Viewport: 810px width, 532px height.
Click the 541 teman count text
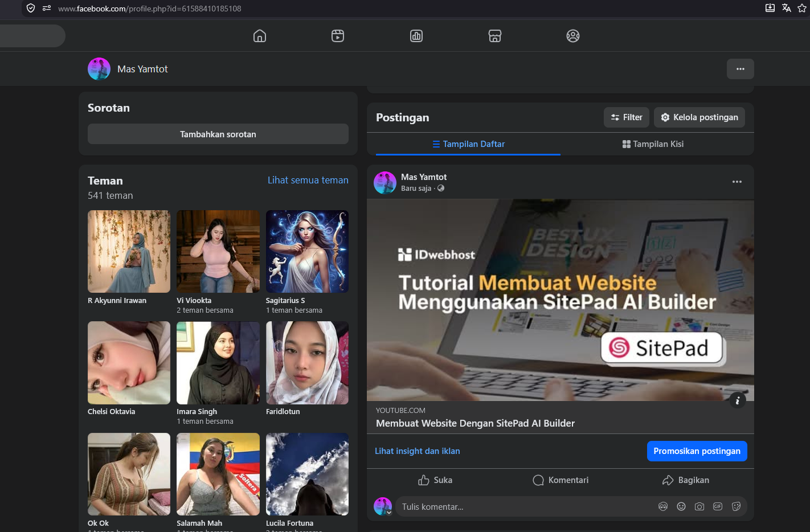point(111,195)
